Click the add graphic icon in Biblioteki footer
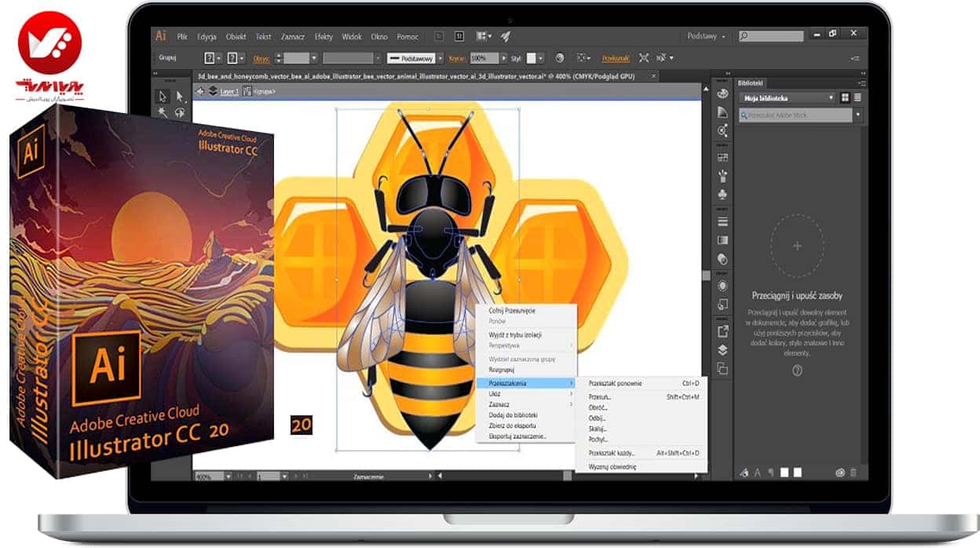 [x=743, y=473]
